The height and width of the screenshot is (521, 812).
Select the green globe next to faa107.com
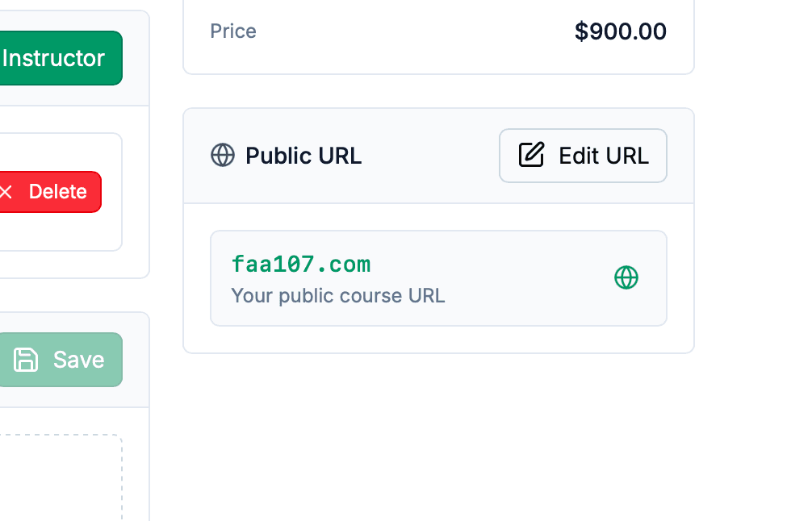(626, 277)
